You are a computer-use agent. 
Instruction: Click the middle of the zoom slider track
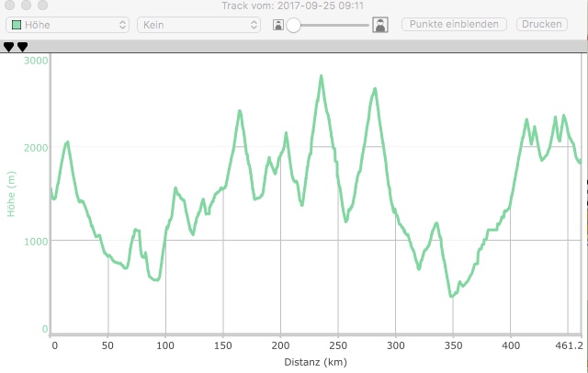331,26
